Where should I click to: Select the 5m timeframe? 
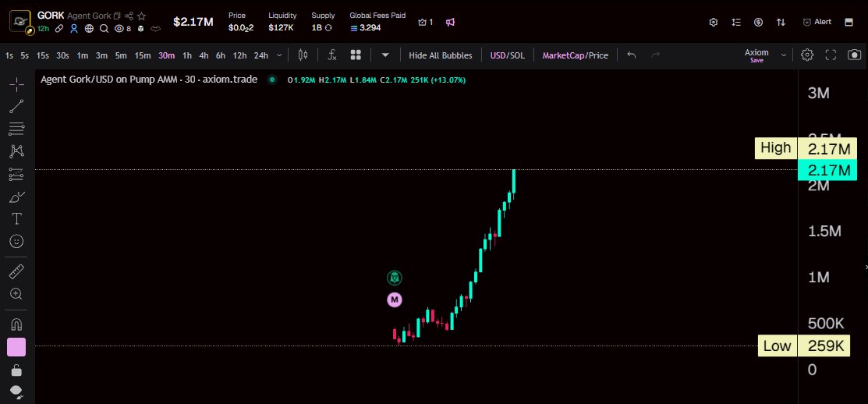(x=121, y=55)
